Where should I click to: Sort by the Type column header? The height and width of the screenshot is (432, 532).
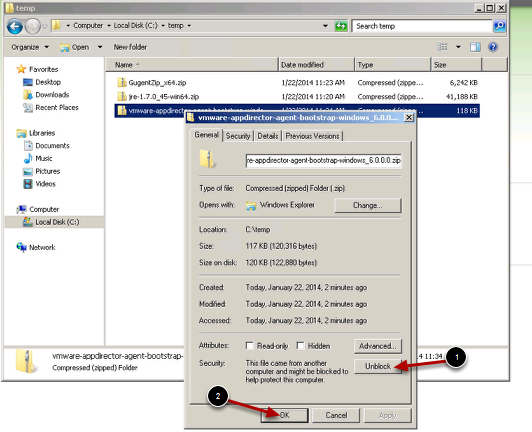coord(393,64)
